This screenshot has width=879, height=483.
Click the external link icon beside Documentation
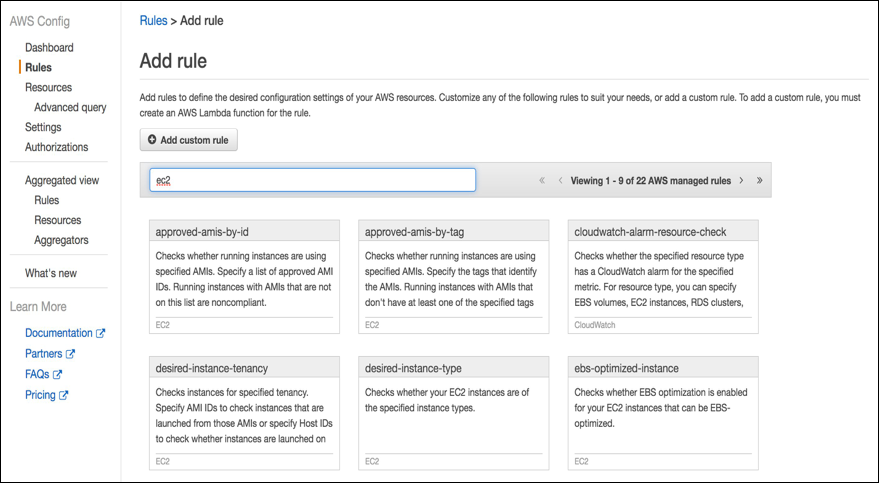(100, 333)
